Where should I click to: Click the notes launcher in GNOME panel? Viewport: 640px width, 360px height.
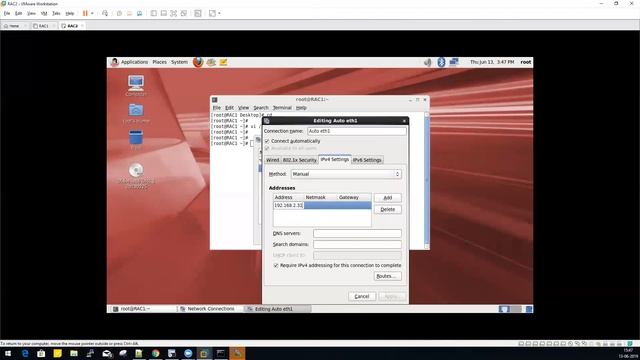[223, 62]
